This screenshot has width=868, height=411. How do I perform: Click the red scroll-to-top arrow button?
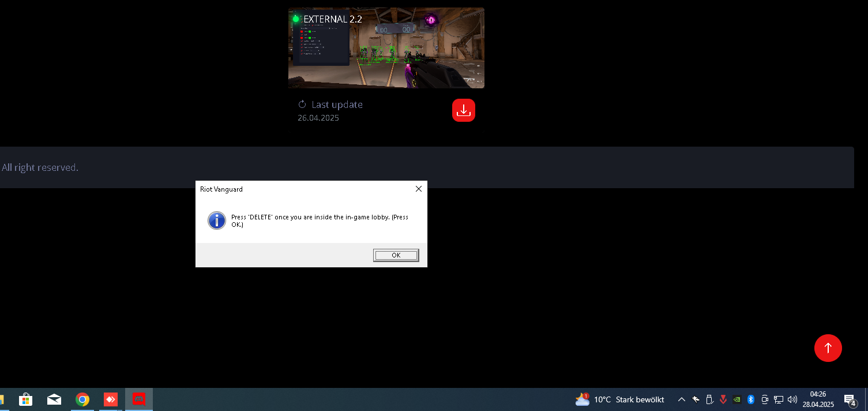click(x=828, y=348)
